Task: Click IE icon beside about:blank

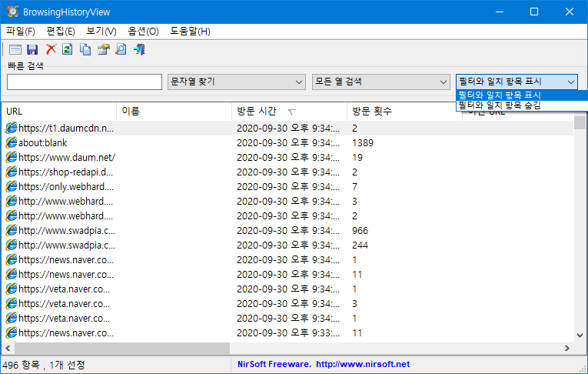Action: 12,142
